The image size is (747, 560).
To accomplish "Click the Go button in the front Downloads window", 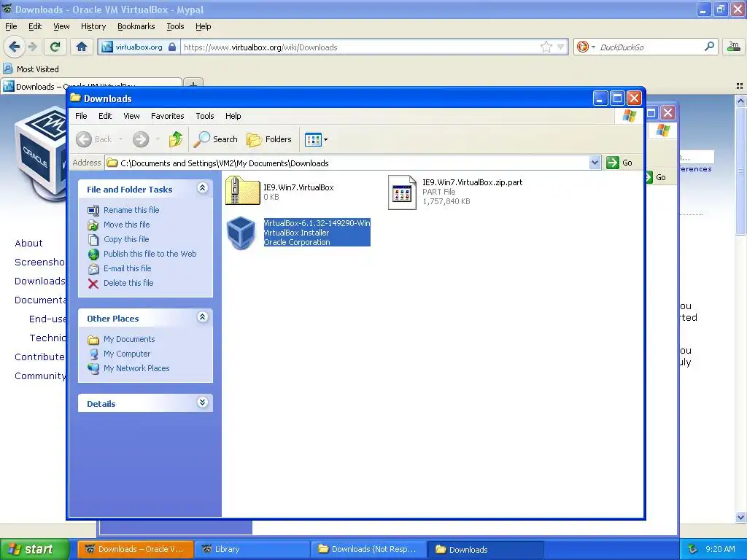I will coord(620,163).
